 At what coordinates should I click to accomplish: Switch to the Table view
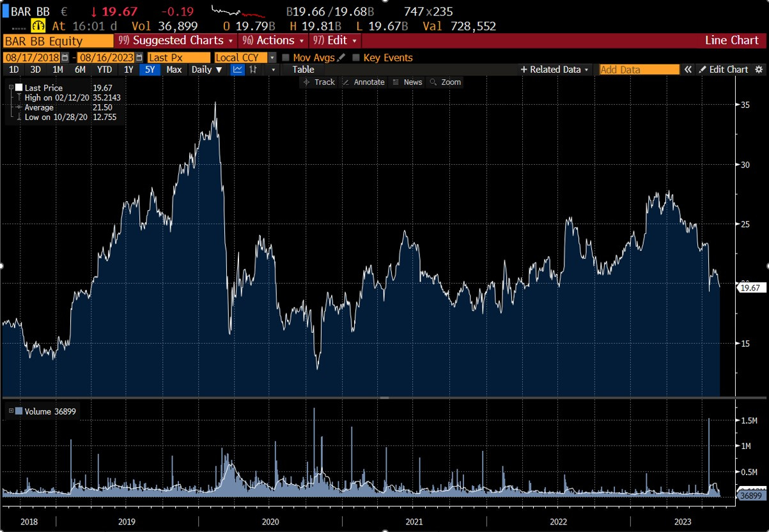[304, 70]
